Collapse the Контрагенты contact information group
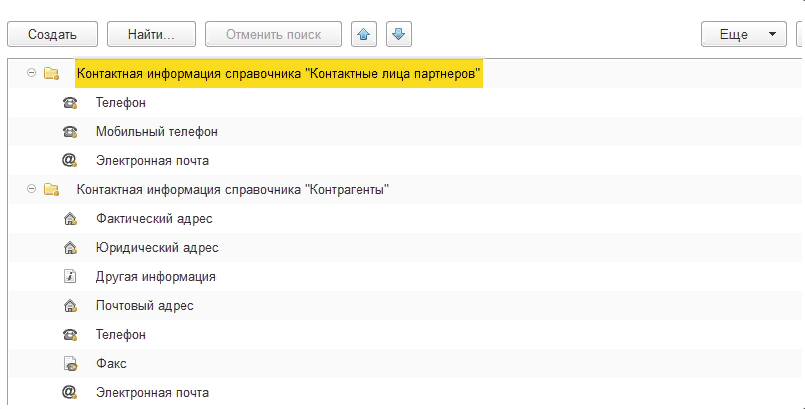 [x=32, y=189]
